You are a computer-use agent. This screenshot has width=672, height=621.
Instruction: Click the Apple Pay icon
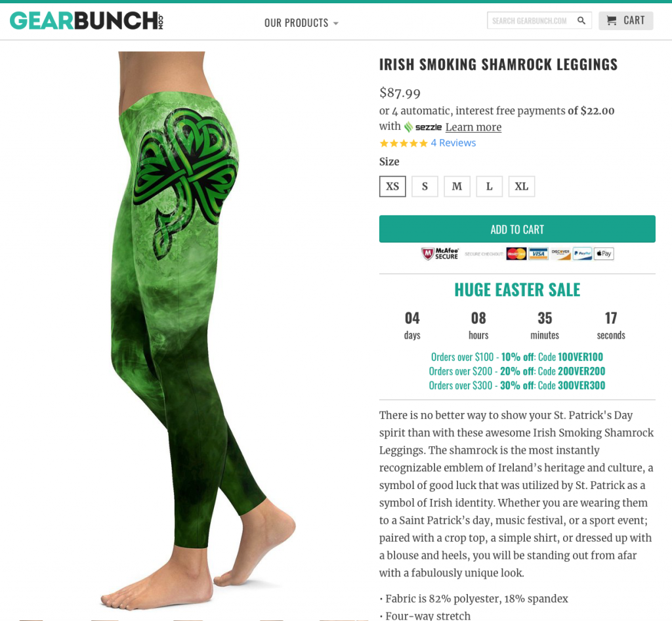604,253
